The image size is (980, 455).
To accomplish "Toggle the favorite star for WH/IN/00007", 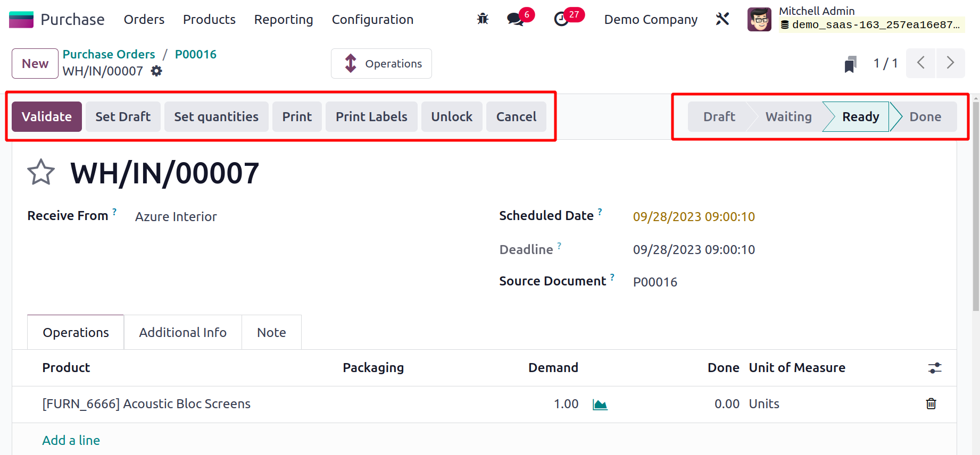I will pyautogui.click(x=41, y=173).
